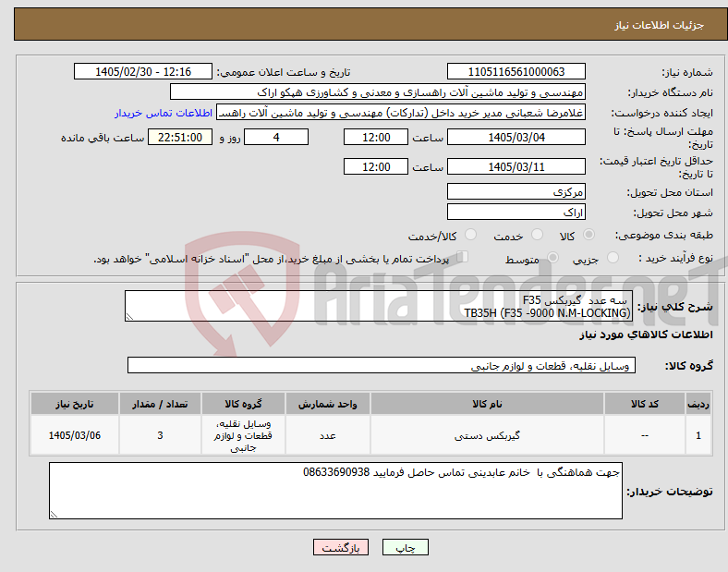
Task: Click the تعداد / مقدار column header
Action: click(160, 404)
